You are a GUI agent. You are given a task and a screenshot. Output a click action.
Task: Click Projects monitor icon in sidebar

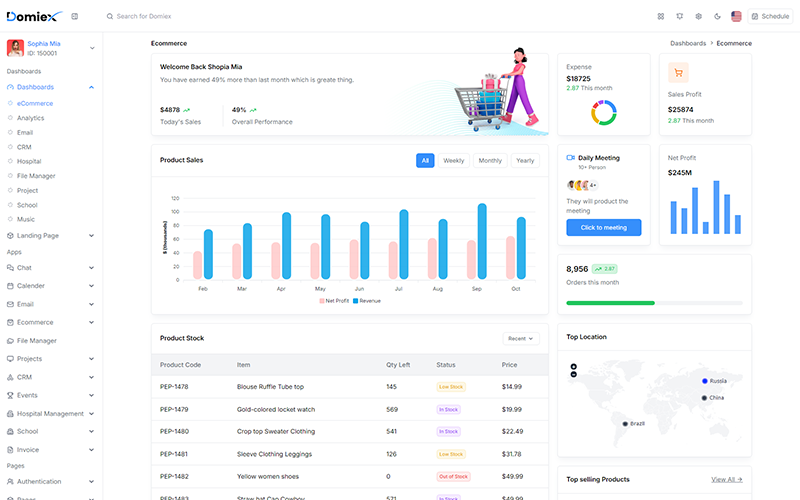click(10, 359)
